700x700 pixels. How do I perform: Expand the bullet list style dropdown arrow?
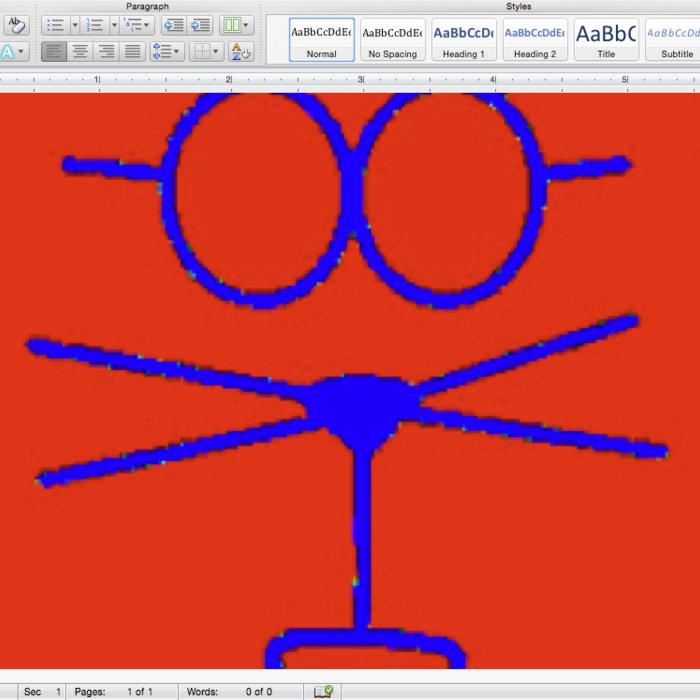(74, 25)
